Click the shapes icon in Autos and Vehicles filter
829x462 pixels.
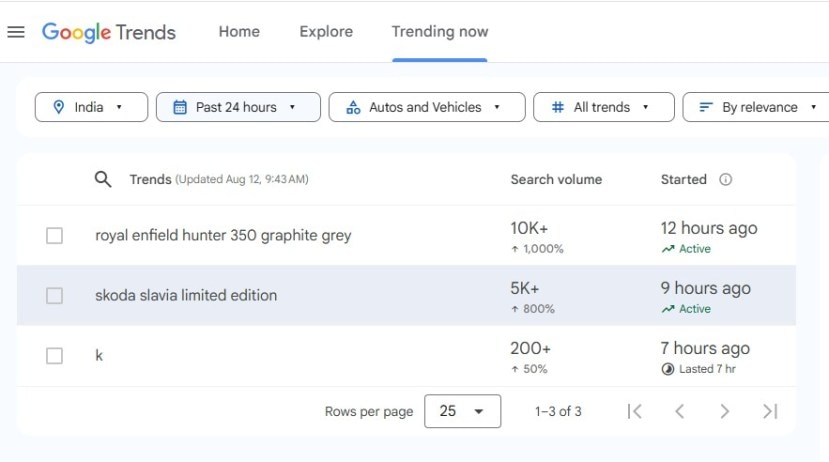click(x=353, y=107)
